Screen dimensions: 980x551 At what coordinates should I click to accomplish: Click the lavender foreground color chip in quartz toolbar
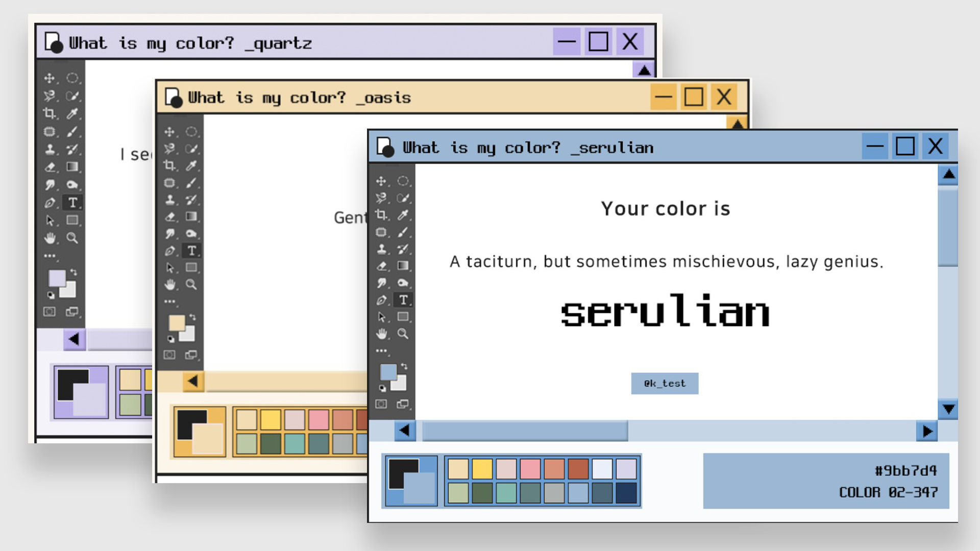[x=57, y=278]
